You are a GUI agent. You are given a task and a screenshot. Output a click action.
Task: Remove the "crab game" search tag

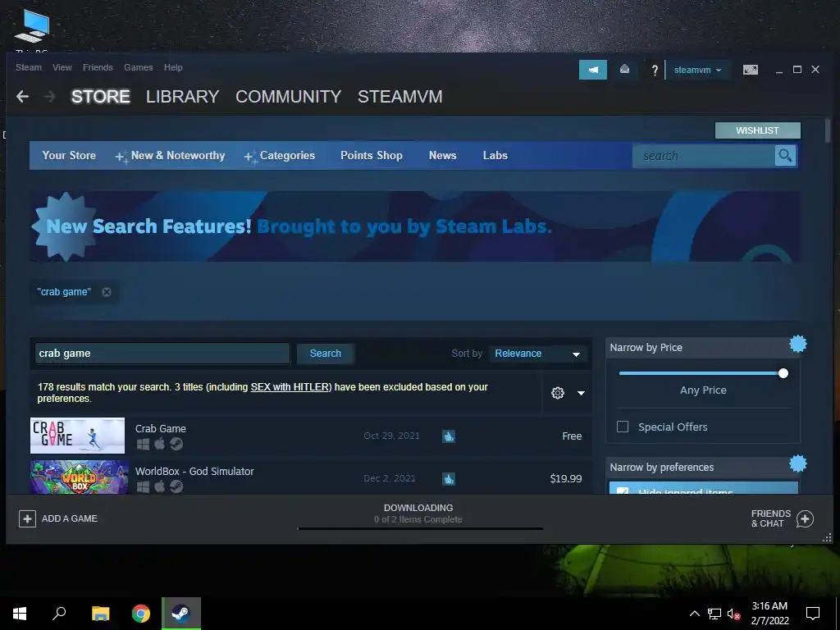click(x=107, y=292)
